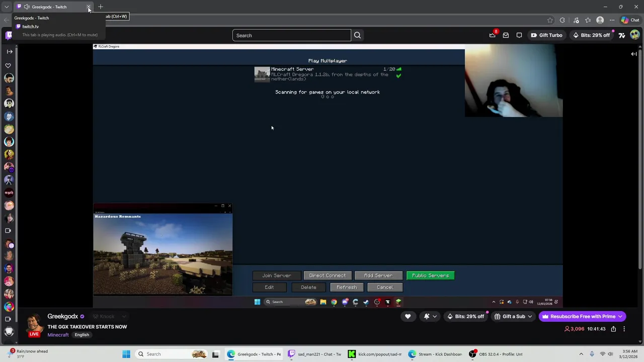Click the English language tag
The width and height of the screenshot is (644, 362).
[x=82, y=335]
